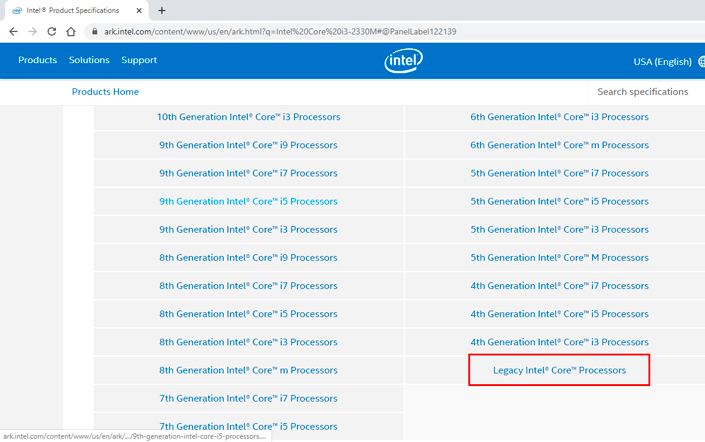The width and height of the screenshot is (705, 442).
Task: Open the Support menu
Action: [139, 60]
